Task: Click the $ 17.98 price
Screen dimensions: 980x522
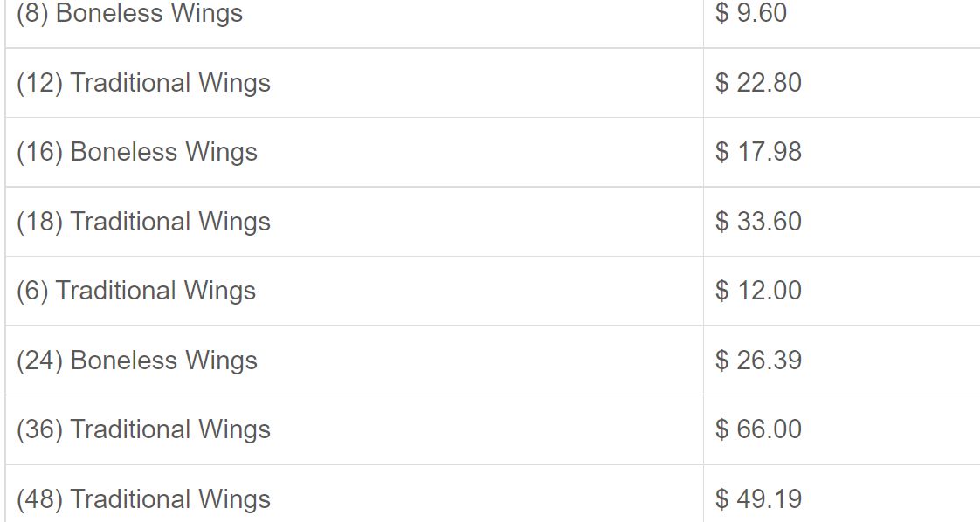Action: (x=758, y=153)
